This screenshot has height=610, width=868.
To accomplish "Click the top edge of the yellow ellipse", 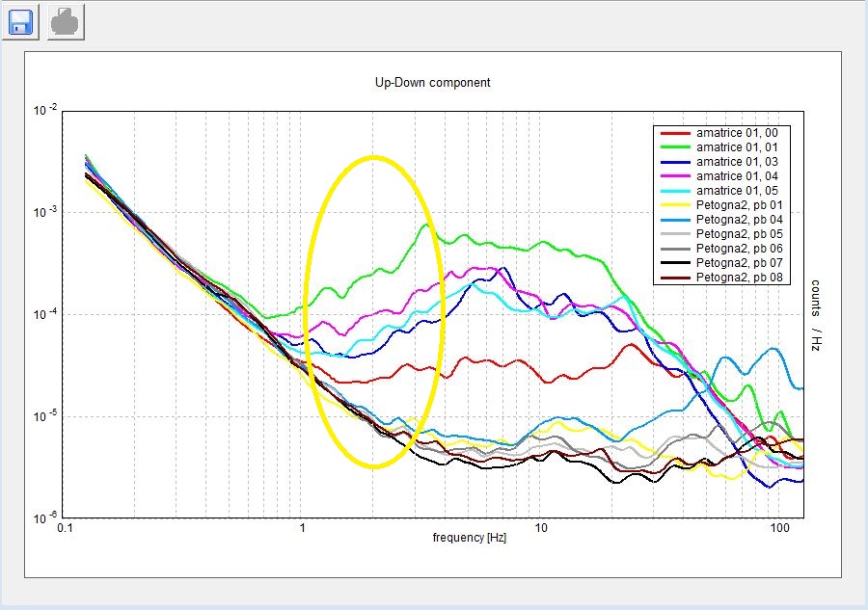I will pos(373,157).
